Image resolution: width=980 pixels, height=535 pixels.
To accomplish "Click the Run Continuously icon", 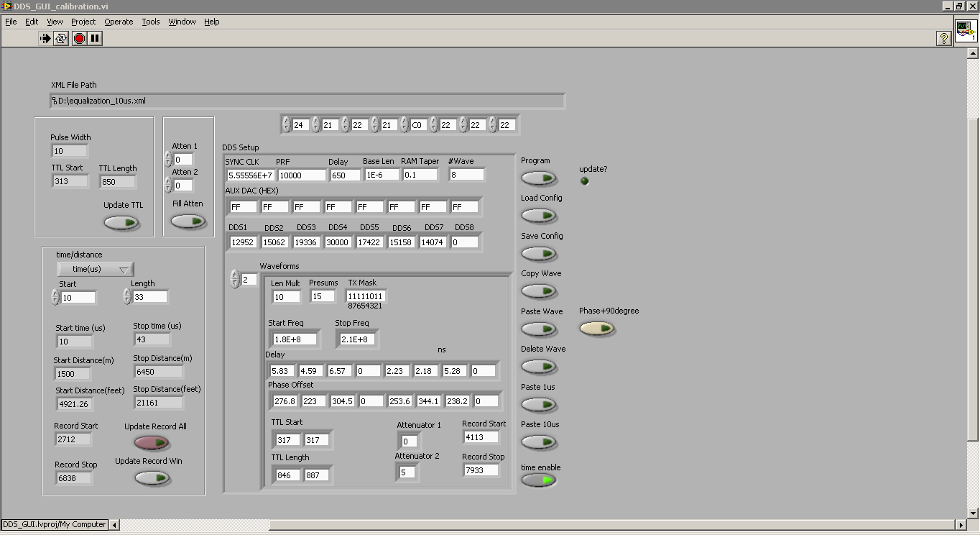I will [x=61, y=38].
